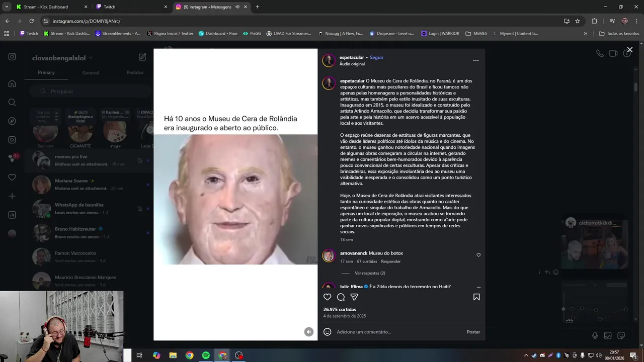Open File Explorer from the taskbar
Image resolution: width=644 pixels, height=362 pixels.
(x=173, y=355)
